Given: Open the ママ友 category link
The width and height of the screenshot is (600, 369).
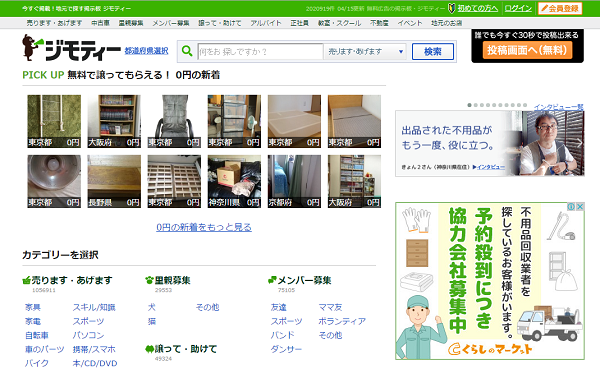Looking at the screenshot, I should coord(330,307).
